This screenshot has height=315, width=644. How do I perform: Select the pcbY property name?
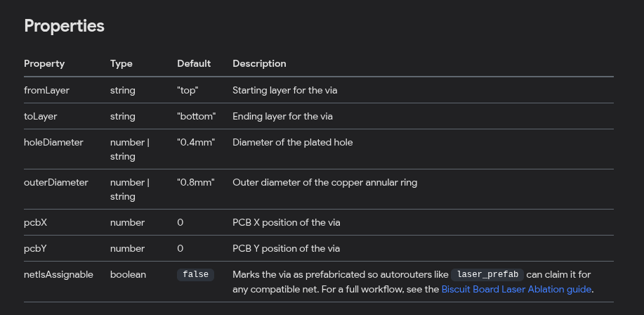37,248
